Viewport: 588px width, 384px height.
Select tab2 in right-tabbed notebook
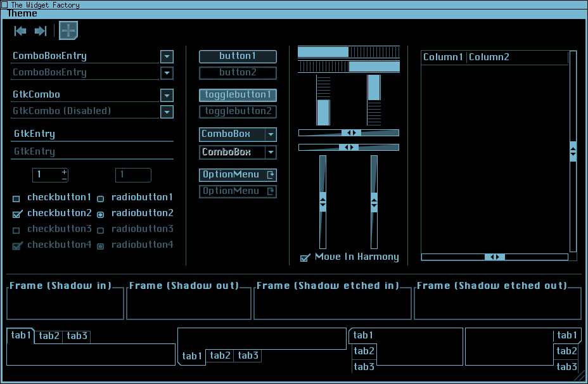point(566,352)
